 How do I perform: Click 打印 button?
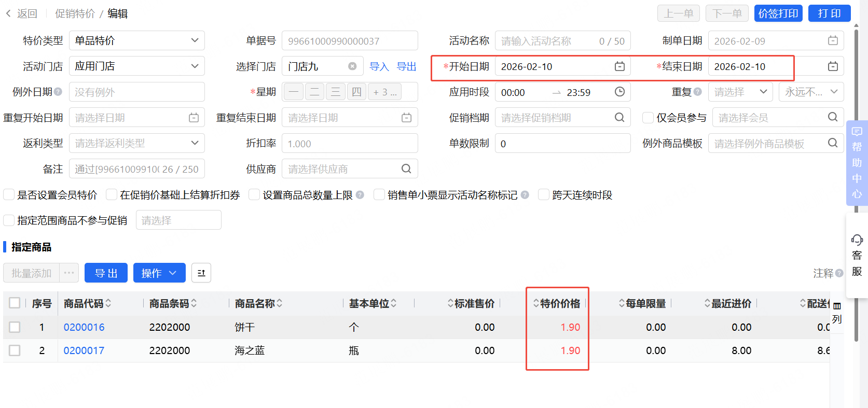829,13
